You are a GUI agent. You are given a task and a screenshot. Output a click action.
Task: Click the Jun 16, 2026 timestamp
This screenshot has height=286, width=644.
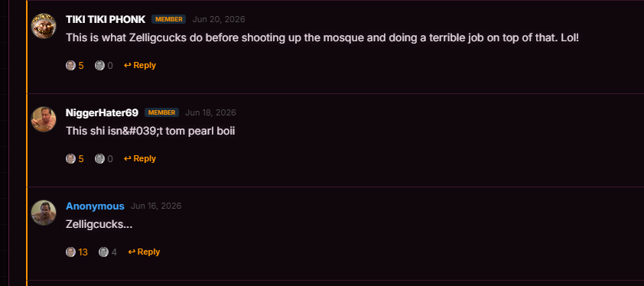coord(156,206)
